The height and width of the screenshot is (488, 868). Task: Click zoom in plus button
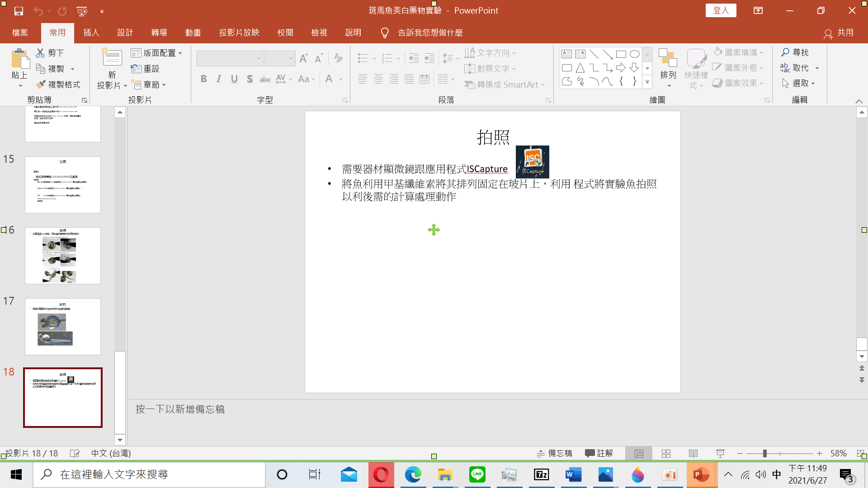(819, 453)
